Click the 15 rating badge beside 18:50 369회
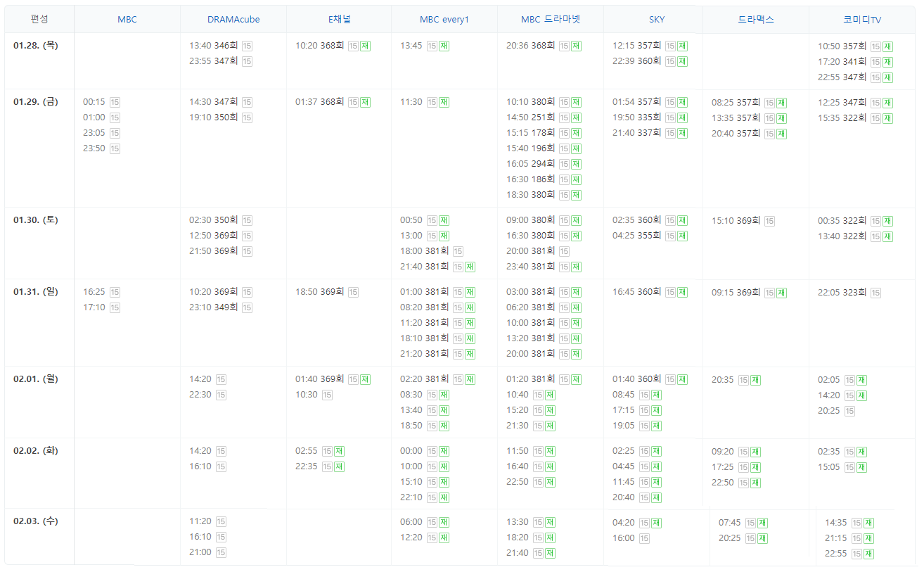The image size is (924, 572). click(x=353, y=292)
